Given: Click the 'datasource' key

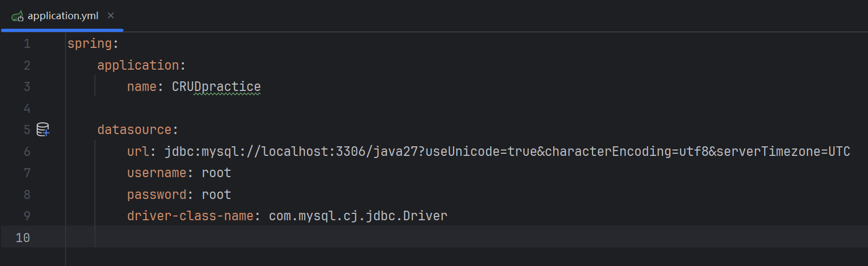Looking at the screenshot, I should click(x=134, y=130).
